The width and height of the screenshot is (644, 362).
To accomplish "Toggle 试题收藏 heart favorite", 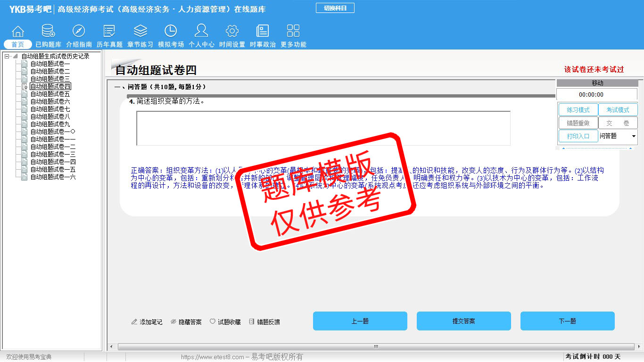I will [213, 322].
